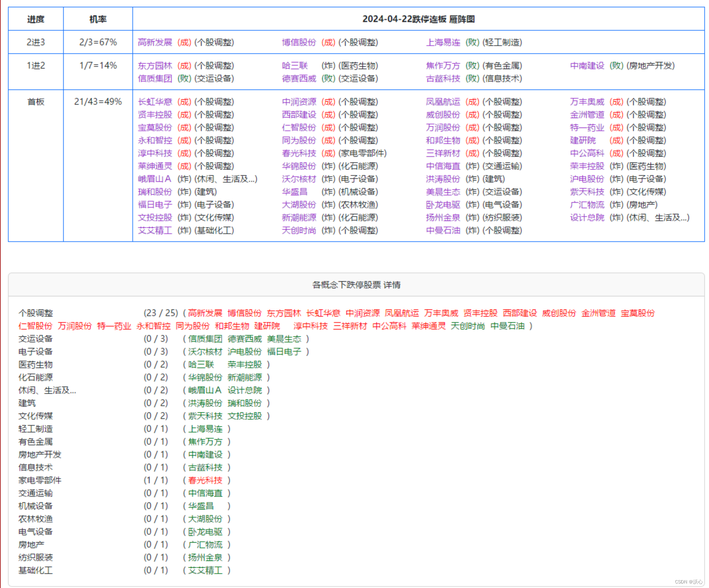This screenshot has width=709, height=588.
Task: Open 特一药业 link in the 首板 row
Action: point(587,128)
